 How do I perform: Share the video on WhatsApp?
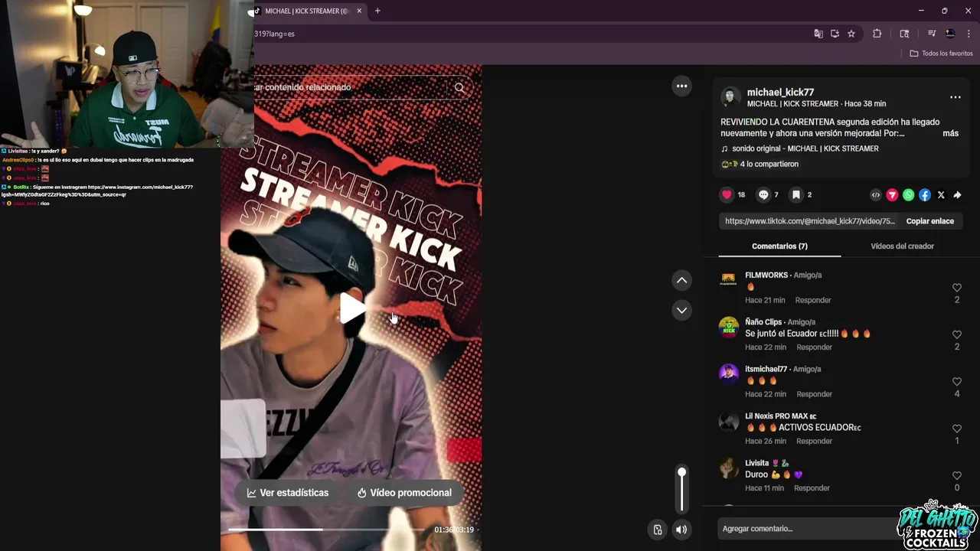(908, 195)
